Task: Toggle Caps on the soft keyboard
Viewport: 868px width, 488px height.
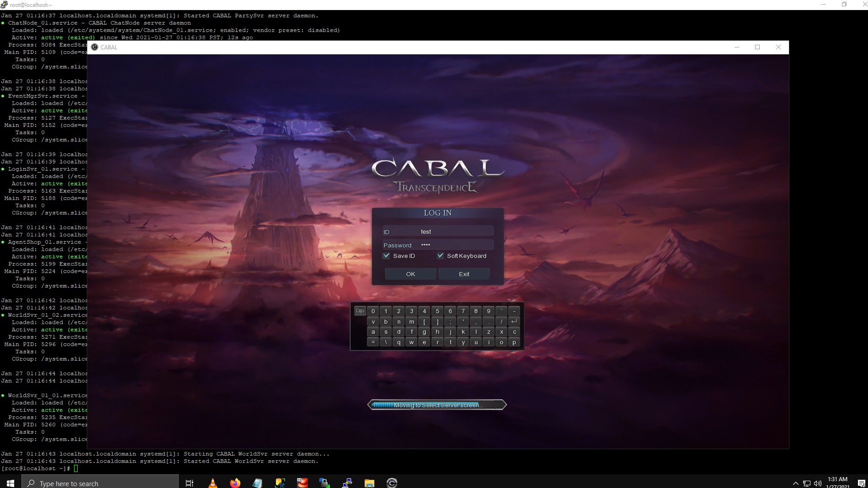Action: click(x=360, y=311)
